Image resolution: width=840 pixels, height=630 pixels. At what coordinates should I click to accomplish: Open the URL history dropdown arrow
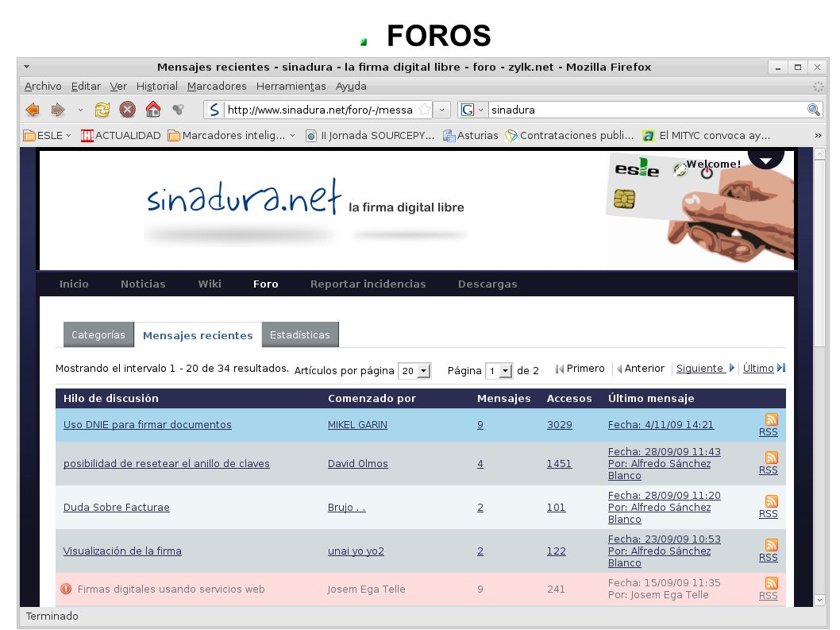pyautogui.click(x=441, y=110)
